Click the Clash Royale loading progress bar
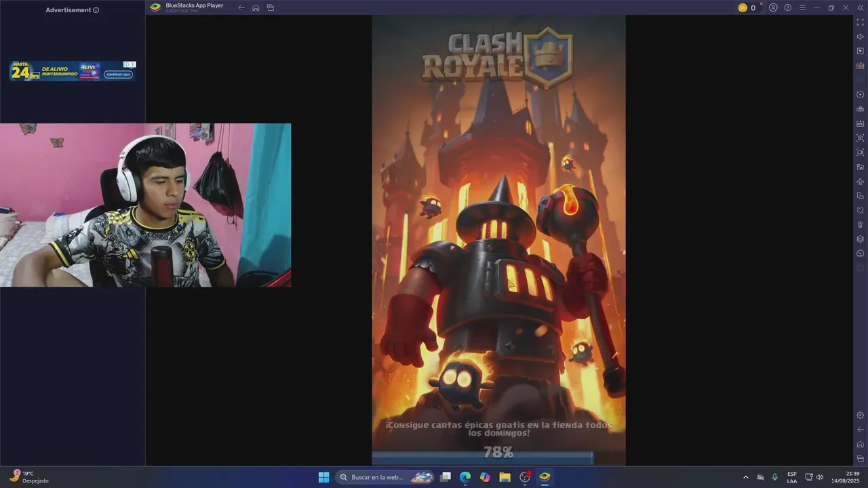Viewport: 868px width, 488px height. pyautogui.click(x=498, y=459)
